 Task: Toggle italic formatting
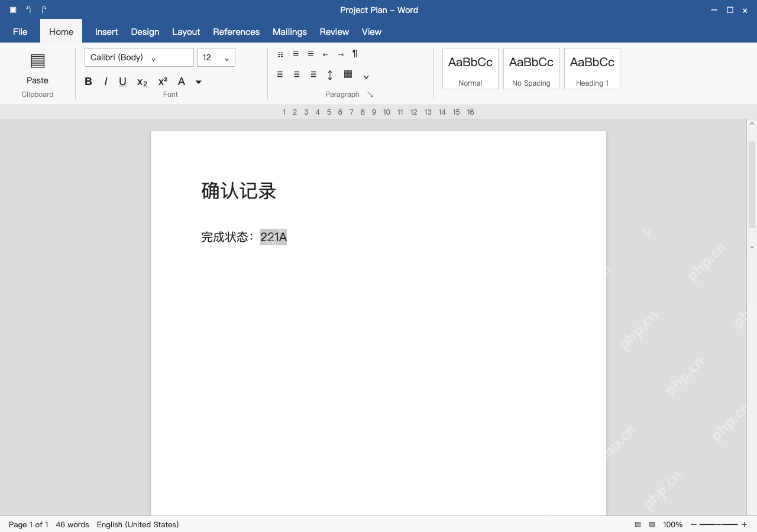click(x=106, y=82)
